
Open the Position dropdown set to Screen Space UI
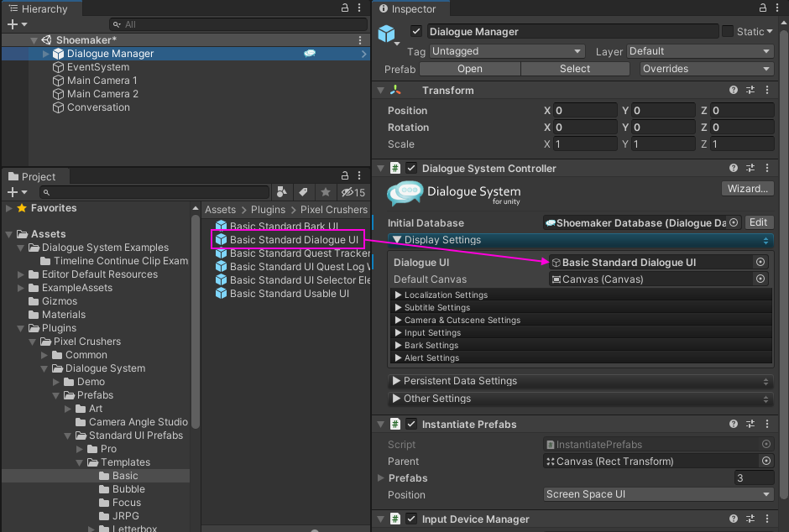(658, 494)
